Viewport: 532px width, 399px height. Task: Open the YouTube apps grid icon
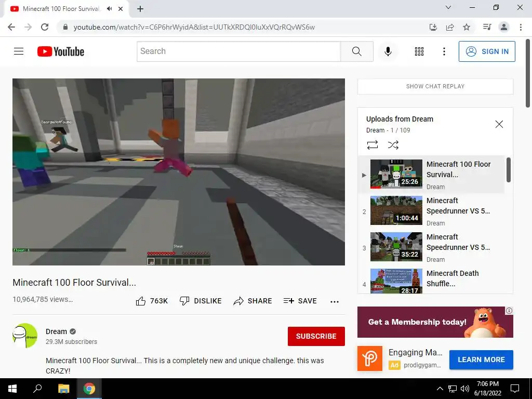click(x=419, y=51)
